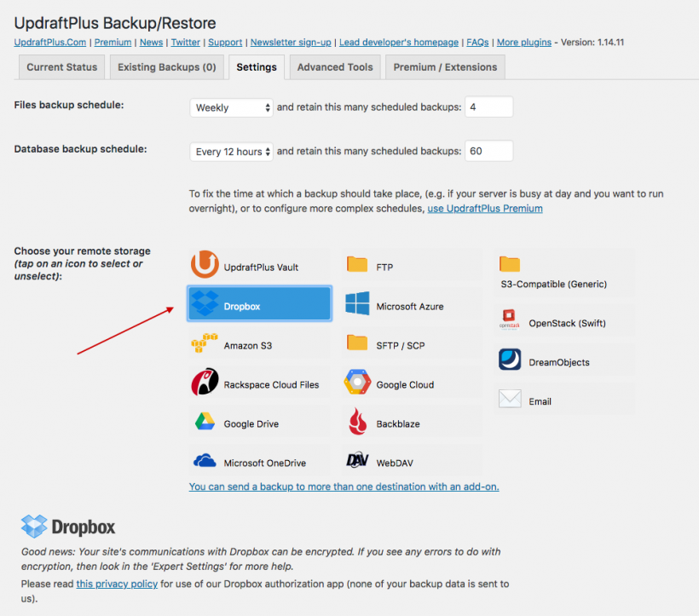The image size is (699, 616).
Task: Visit the Twitter link
Action: pos(186,43)
